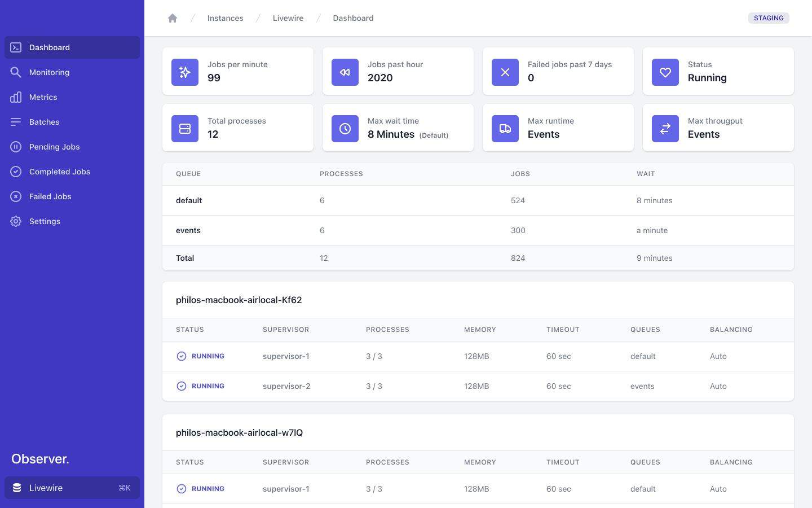Image resolution: width=812 pixels, height=508 pixels.
Task: Go to Metrics in the sidebar
Action: click(43, 97)
